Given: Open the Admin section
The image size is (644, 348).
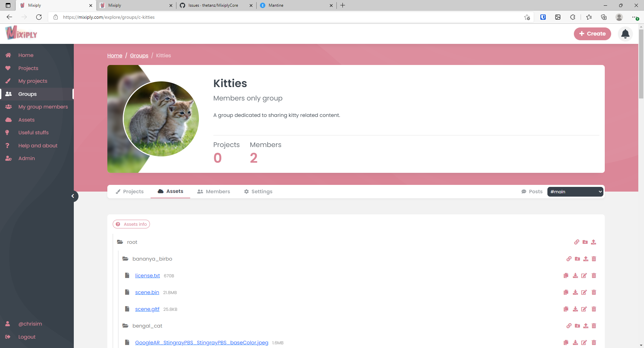Looking at the screenshot, I should tap(37, 158).
